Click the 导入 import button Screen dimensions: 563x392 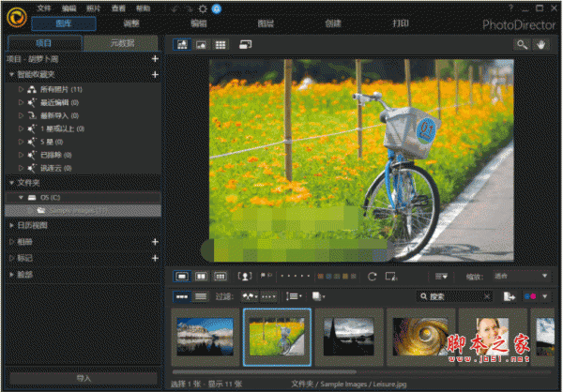click(x=83, y=377)
